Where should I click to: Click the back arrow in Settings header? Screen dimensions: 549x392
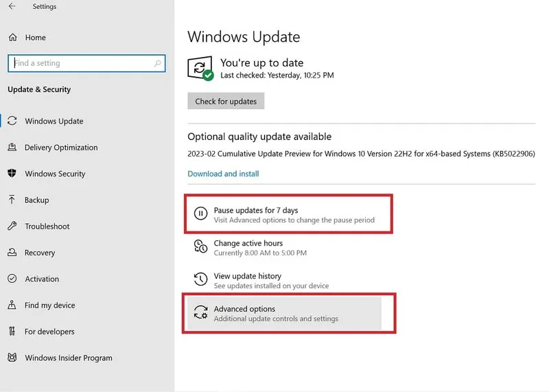click(x=12, y=7)
